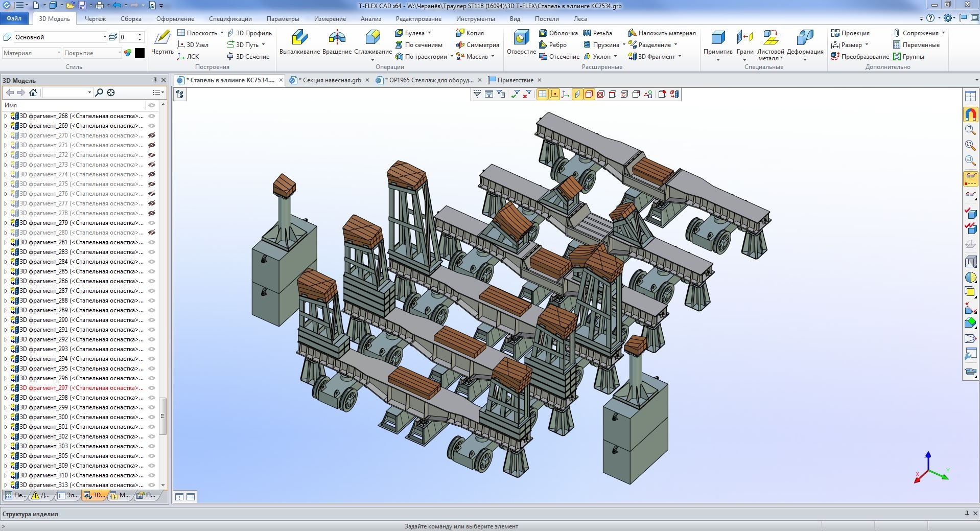Click the search magnifier in model panel
The image size is (980, 531).
pos(99,93)
